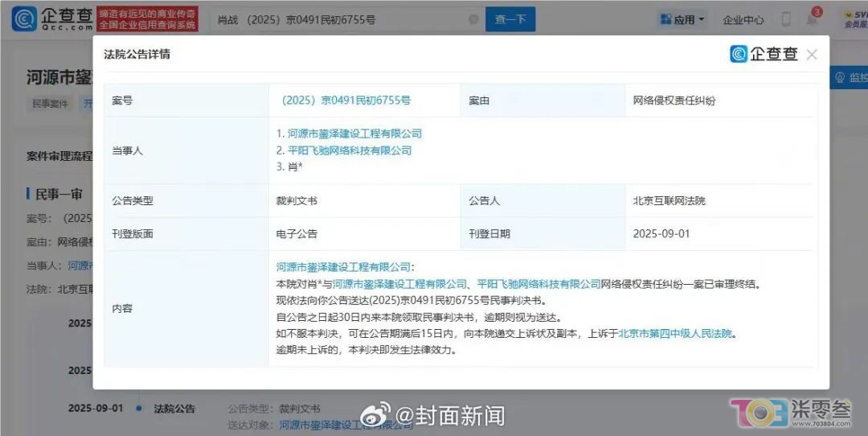The width and height of the screenshot is (868, 436).
Task: Open addressee company link at start of content
Action: click(x=343, y=267)
